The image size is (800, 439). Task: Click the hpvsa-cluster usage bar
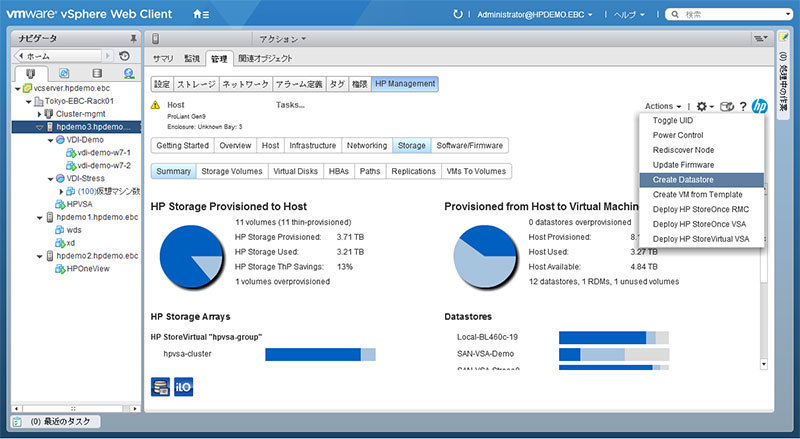click(x=320, y=354)
